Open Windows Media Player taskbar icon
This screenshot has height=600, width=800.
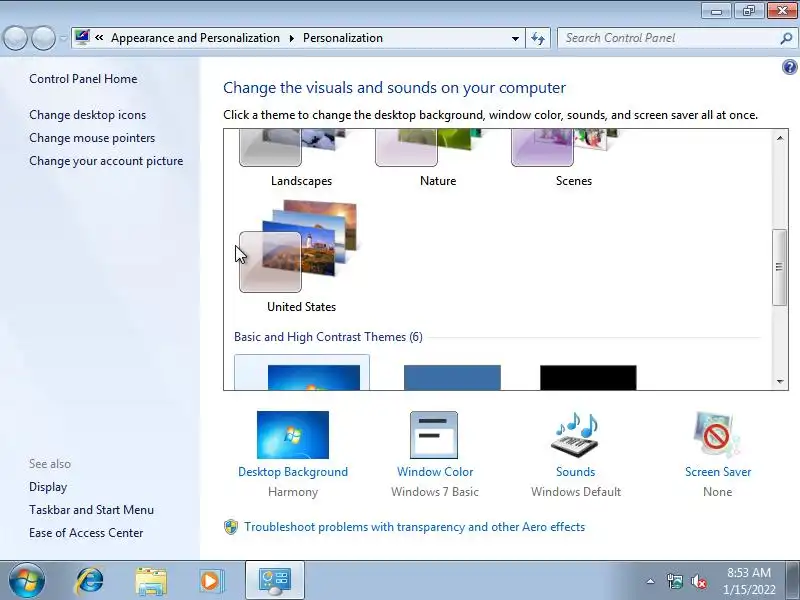click(x=211, y=581)
